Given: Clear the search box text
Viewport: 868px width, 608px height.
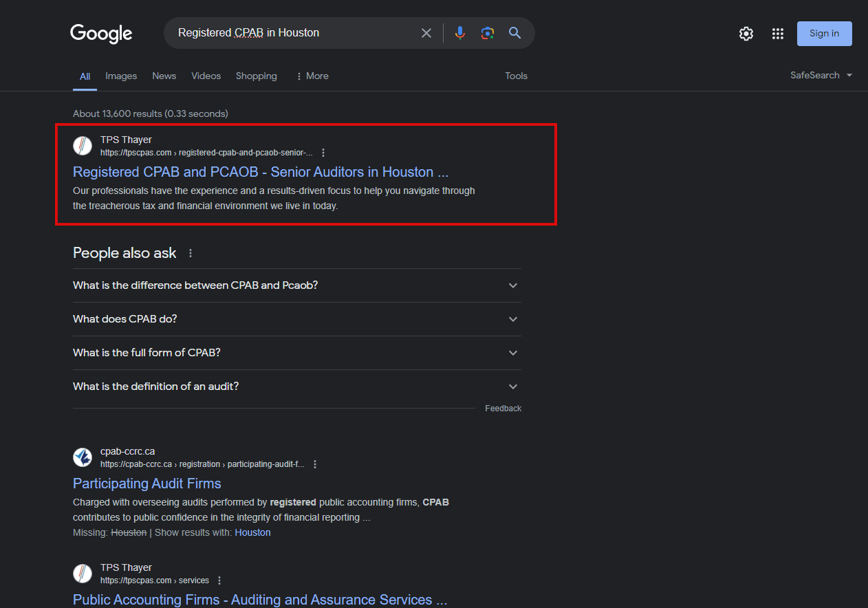Looking at the screenshot, I should pyautogui.click(x=426, y=33).
